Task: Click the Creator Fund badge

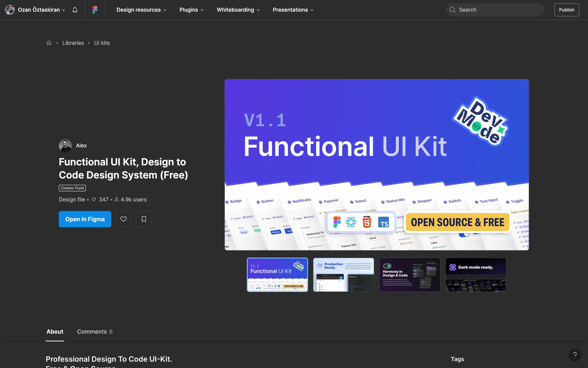Action: [x=72, y=188]
